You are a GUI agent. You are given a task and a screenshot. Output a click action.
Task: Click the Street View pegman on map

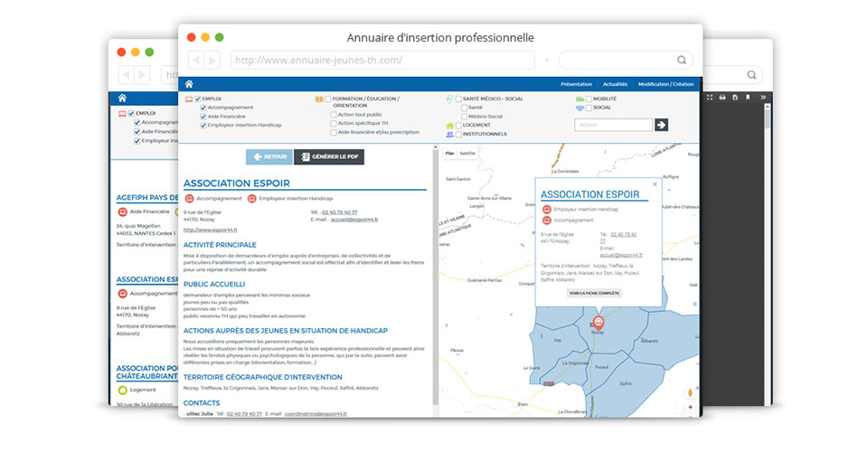690,393
